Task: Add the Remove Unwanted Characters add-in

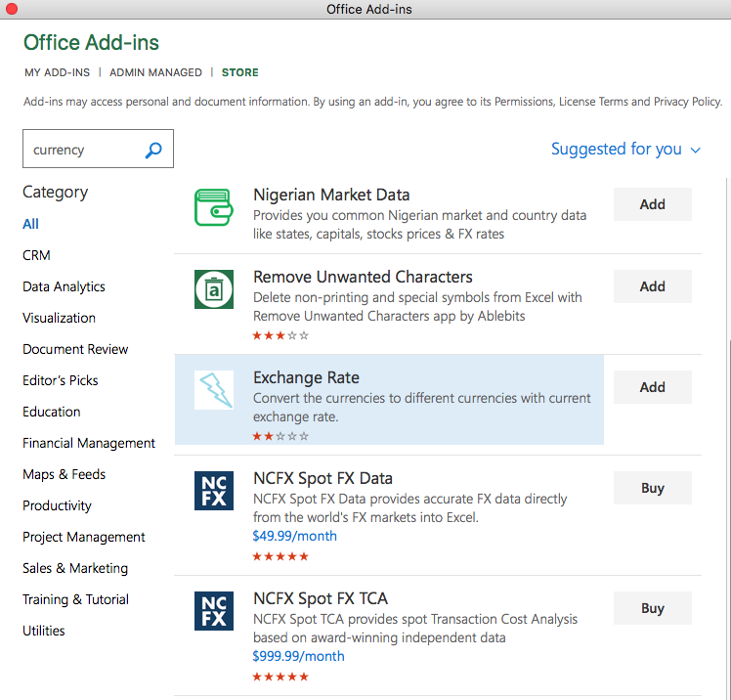Action: [652, 286]
